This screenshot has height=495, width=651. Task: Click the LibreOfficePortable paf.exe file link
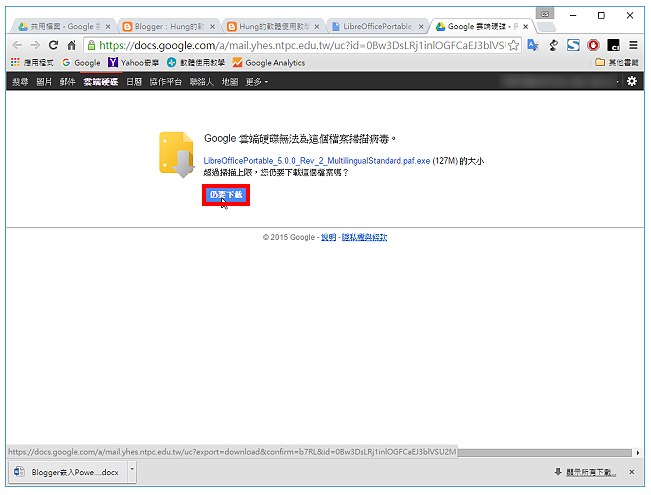tap(316, 161)
